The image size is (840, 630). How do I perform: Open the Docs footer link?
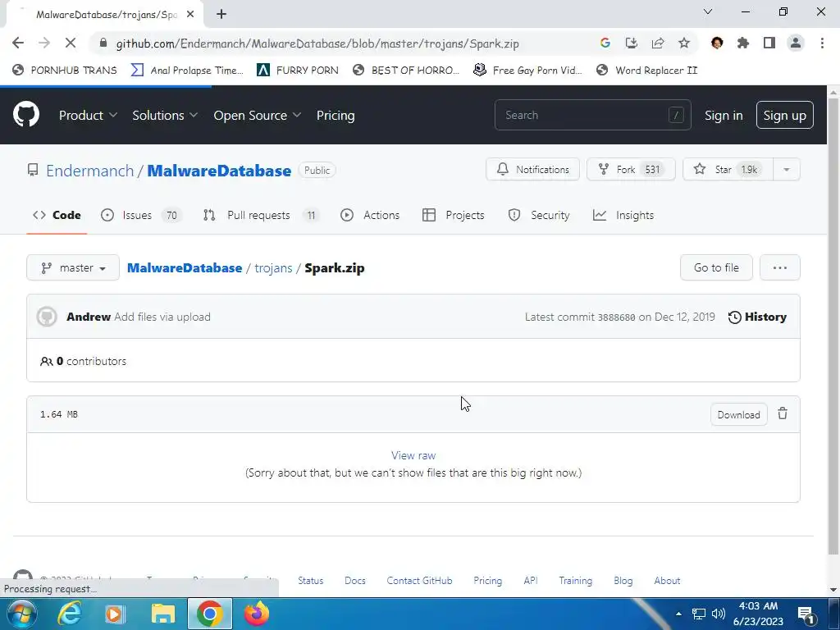pos(355,581)
